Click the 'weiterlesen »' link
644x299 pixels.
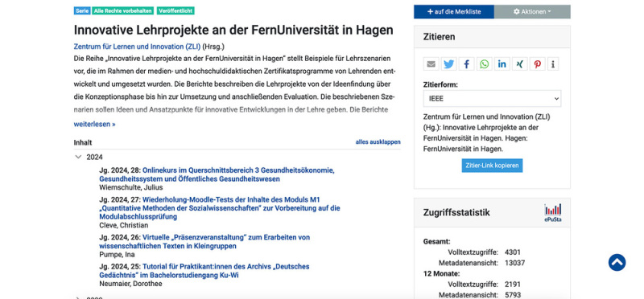pyautogui.click(x=94, y=125)
